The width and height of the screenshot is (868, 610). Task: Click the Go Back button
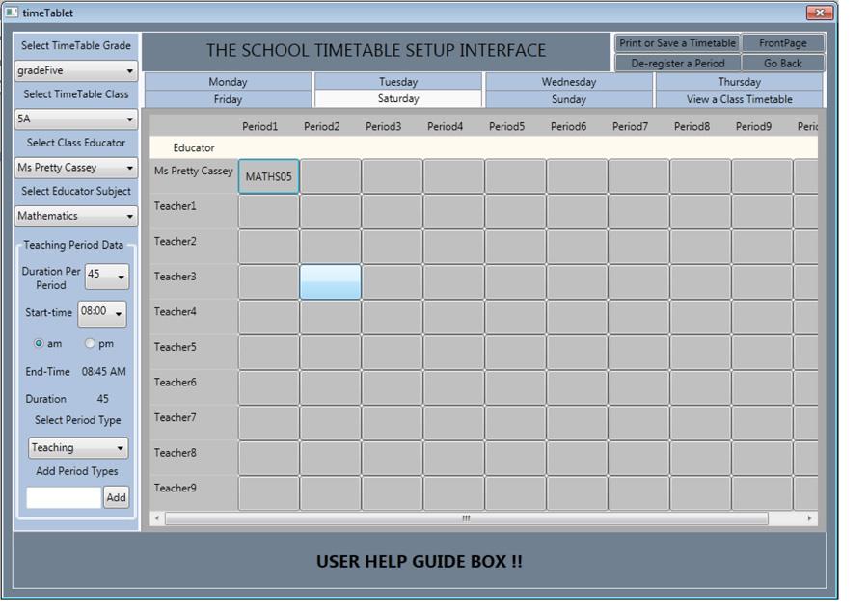(784, 62)
